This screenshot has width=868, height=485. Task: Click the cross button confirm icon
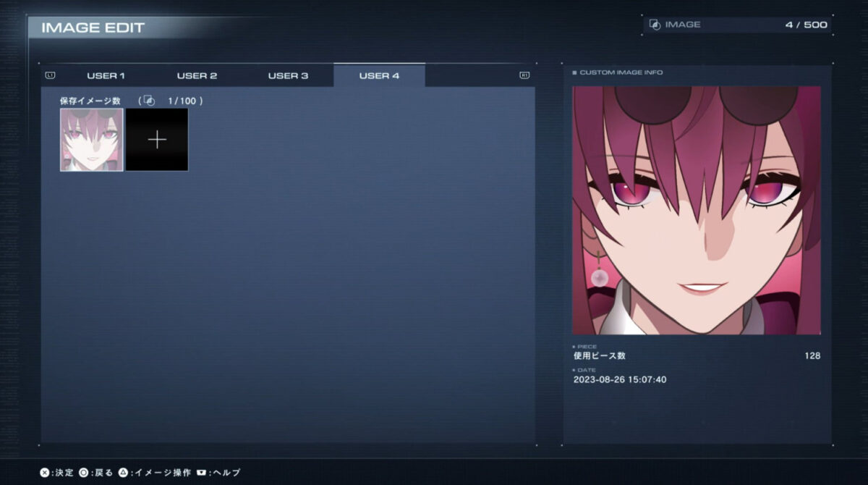pyautogui.click(x=45, y=473)
